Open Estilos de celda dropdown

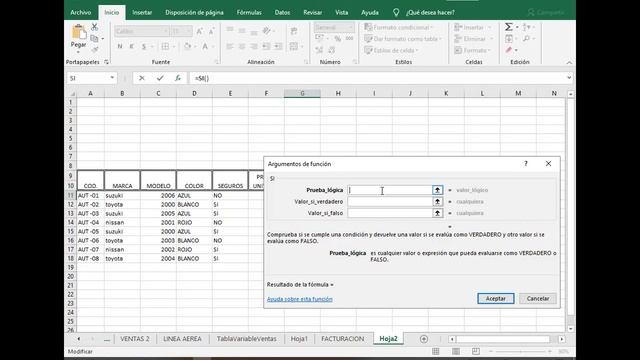tap(391, 50)
